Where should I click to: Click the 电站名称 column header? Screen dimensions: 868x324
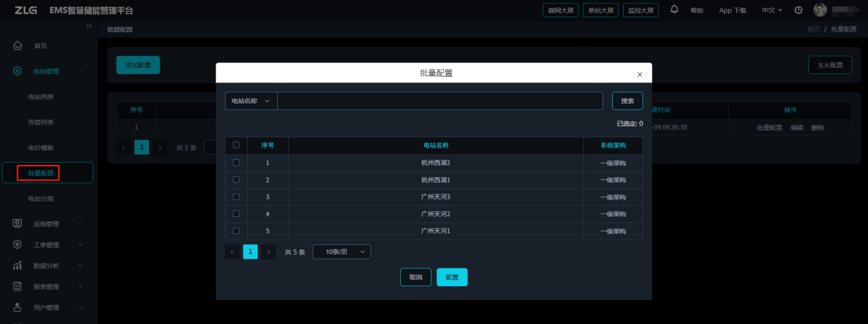pyautogui.click(x=436, y=146)
